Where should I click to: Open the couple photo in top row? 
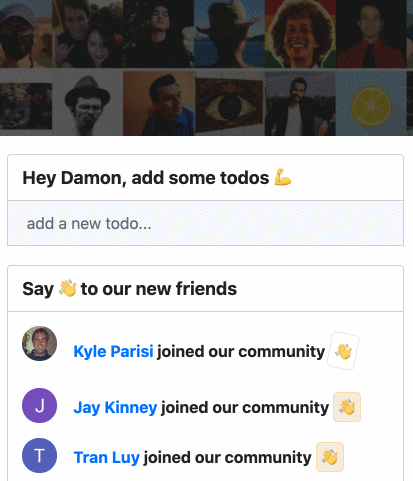coord(88,34)
